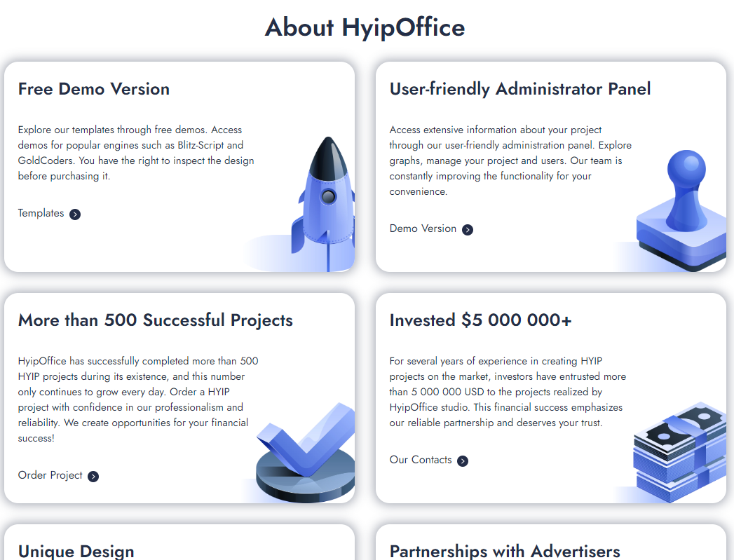This screenshot has width=734, height=560.
Task: Click arrow icon beside Order Project
Action: point(93,477)
